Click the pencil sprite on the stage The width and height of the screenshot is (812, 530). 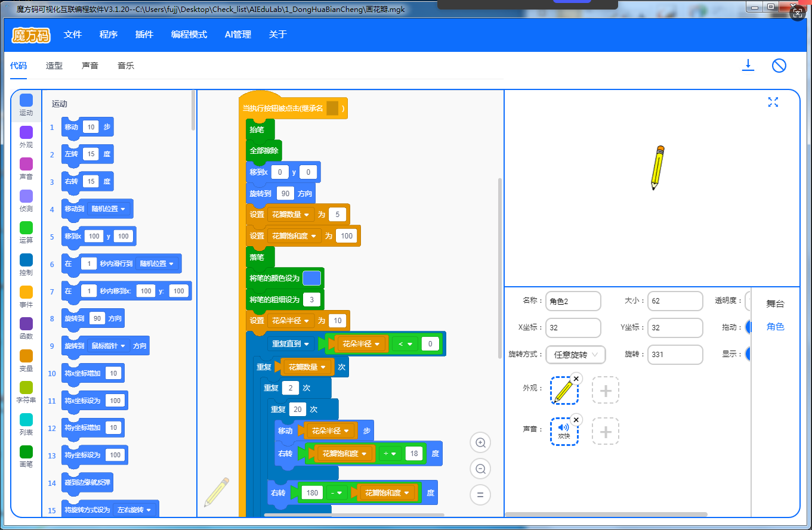click(657, 168)
